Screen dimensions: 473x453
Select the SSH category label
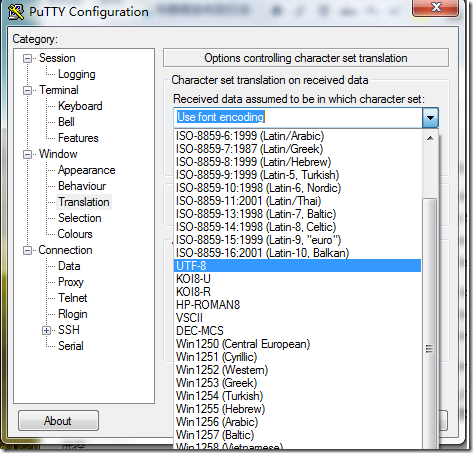[x=69, y=330]
